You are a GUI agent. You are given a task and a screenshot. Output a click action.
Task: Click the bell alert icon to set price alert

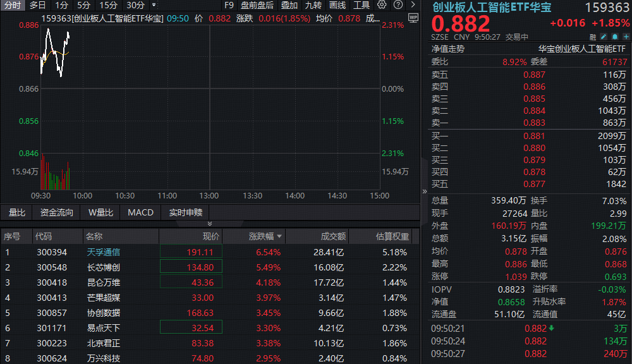(x=614, y=37)
